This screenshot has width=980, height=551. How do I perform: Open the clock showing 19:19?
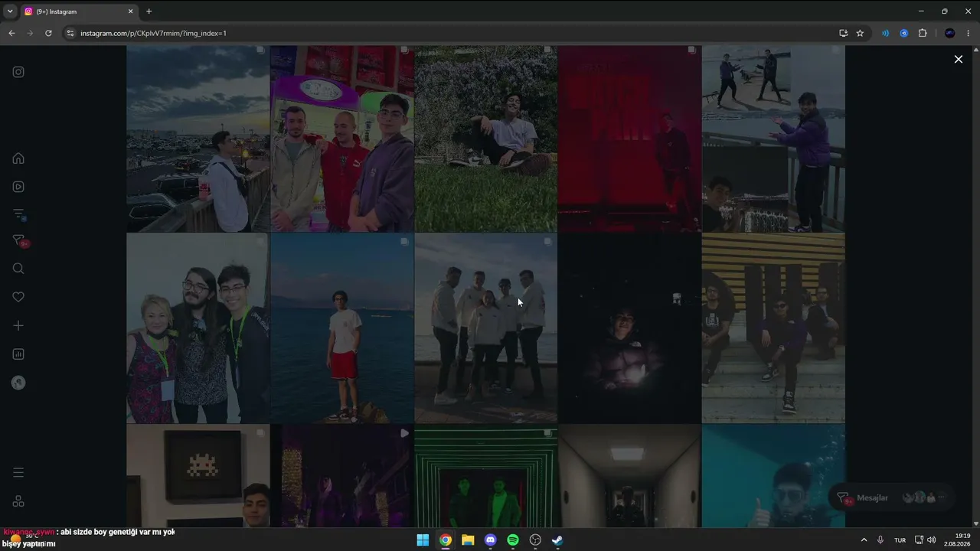(x=956, y=540)
